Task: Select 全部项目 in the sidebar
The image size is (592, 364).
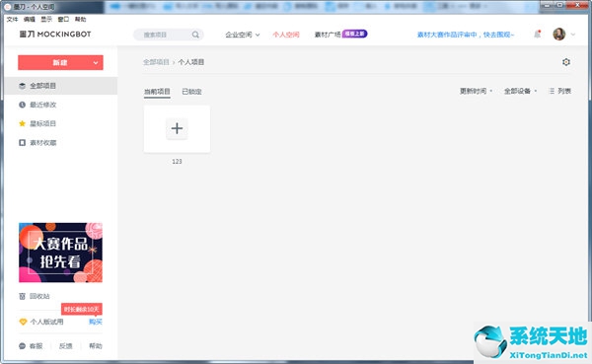Action: coord(61,86)
